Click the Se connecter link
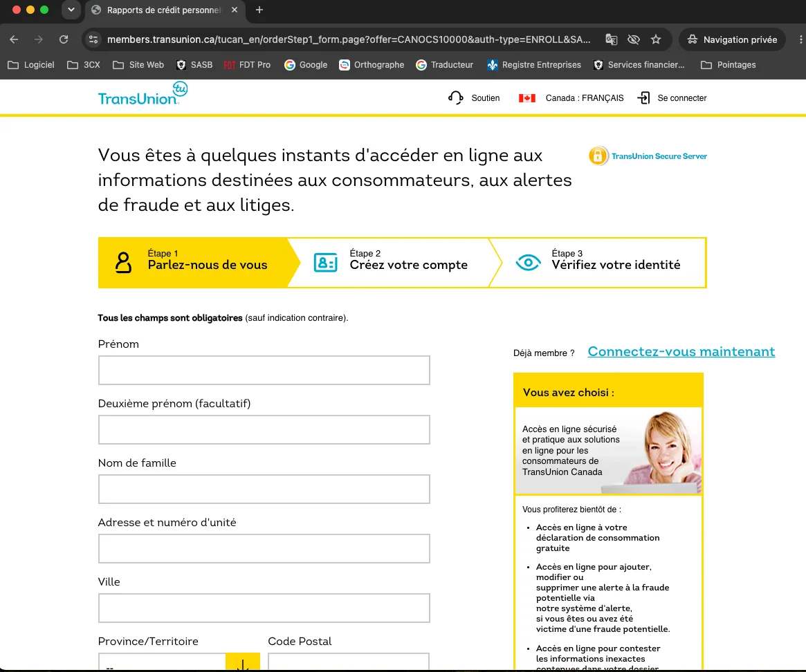Viewport: 806px width, 672px height. [x=682, y=98]
